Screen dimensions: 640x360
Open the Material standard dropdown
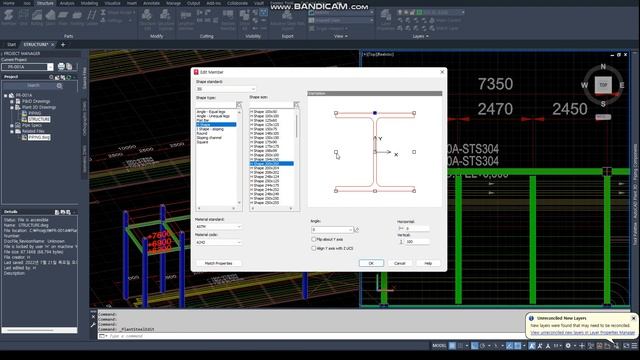[218, 227]
